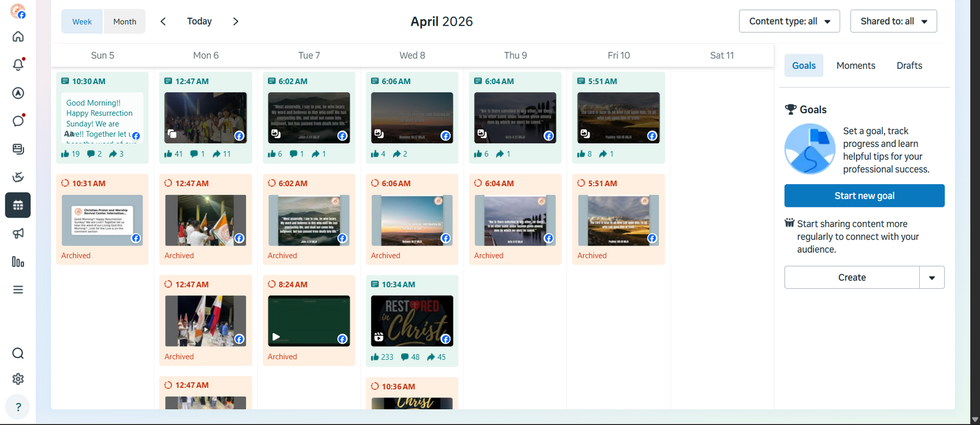Select the Goals tab
980x425 pixels.
(x=804, y=66)
